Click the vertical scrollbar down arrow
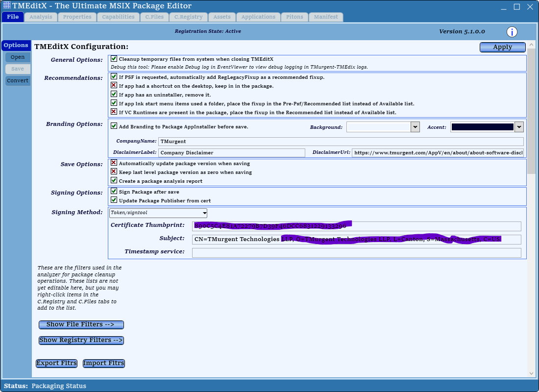 coord(532,373)
